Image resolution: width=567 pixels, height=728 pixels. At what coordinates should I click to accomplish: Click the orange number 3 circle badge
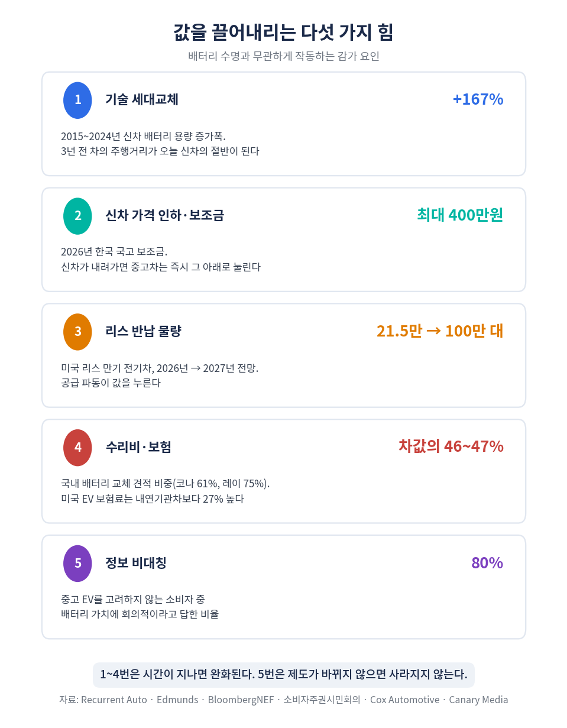(x=77, y=332)
